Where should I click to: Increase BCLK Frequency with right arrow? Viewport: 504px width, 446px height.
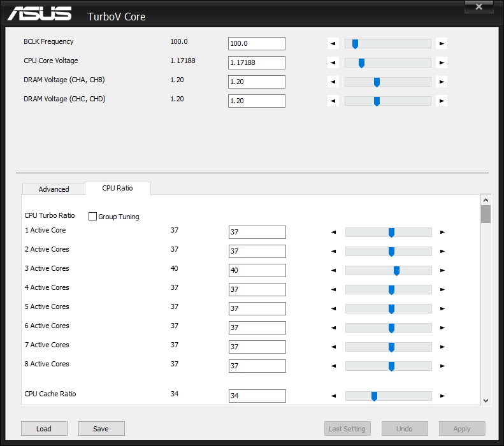tap(442, 43)
